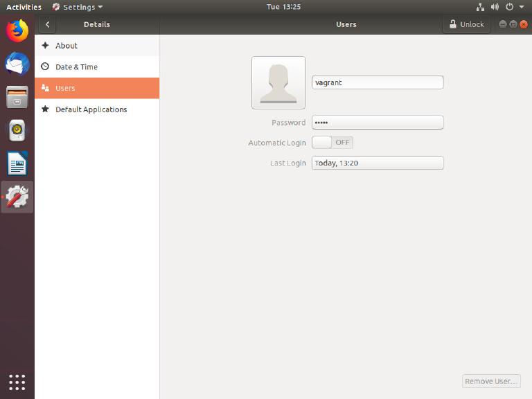Open the Settings app menu dropdown
Image resolution: width=532 pixels, height=399 pixels.
78,7
